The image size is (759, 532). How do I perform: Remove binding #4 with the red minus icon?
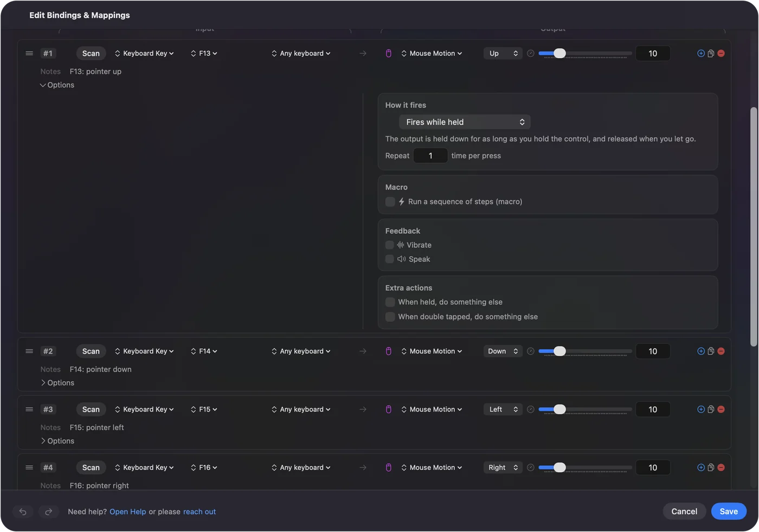coord(721,467)
